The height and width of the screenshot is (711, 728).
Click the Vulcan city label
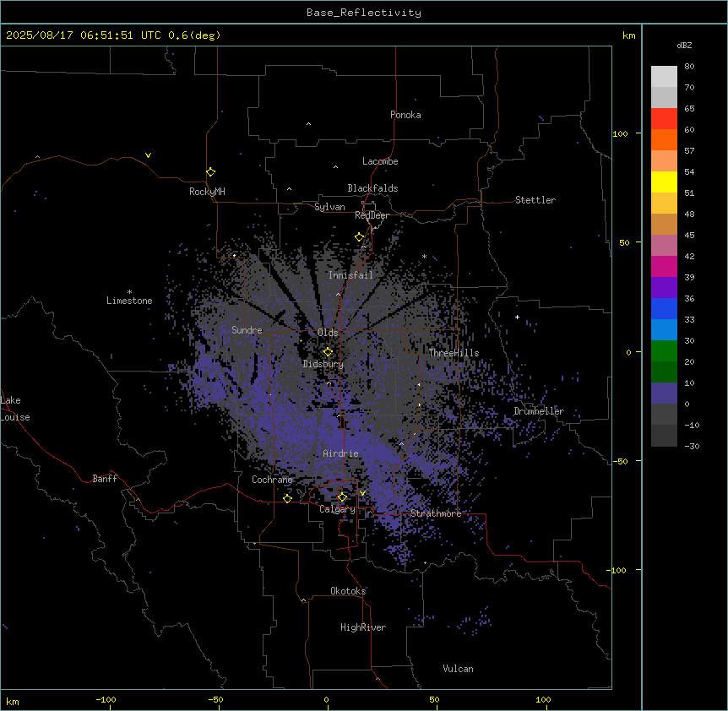point(459,669)
